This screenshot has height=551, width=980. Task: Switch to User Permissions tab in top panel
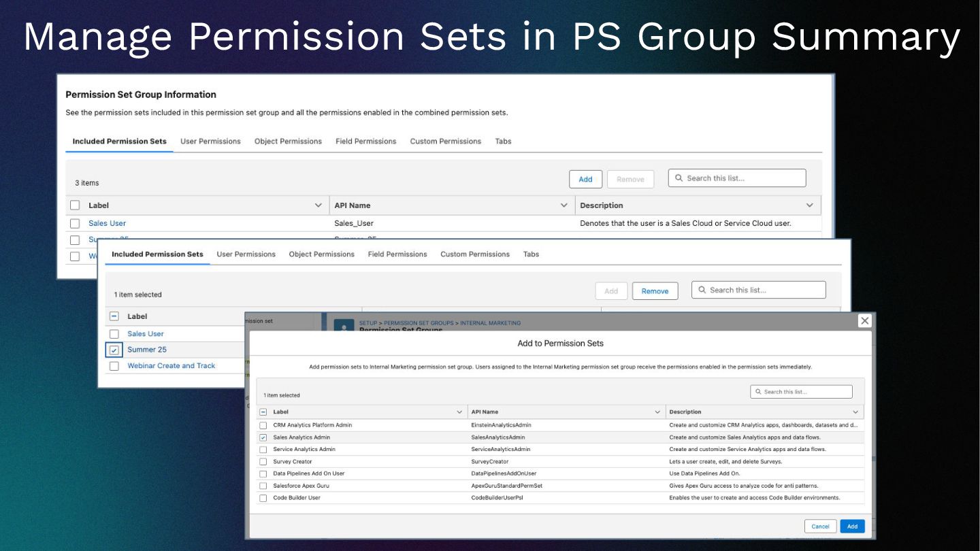click(x=210, y=141)
